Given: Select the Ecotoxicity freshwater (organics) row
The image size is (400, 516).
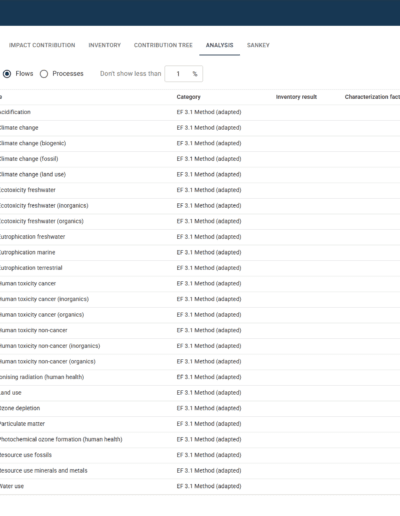Looking at the screenshot, I should pos(200,221).
